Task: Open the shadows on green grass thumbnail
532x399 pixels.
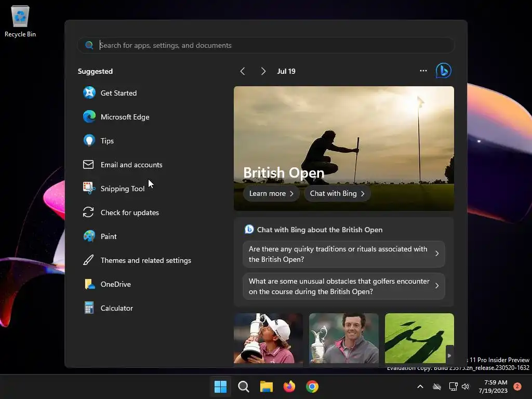Action: (419, 338)
